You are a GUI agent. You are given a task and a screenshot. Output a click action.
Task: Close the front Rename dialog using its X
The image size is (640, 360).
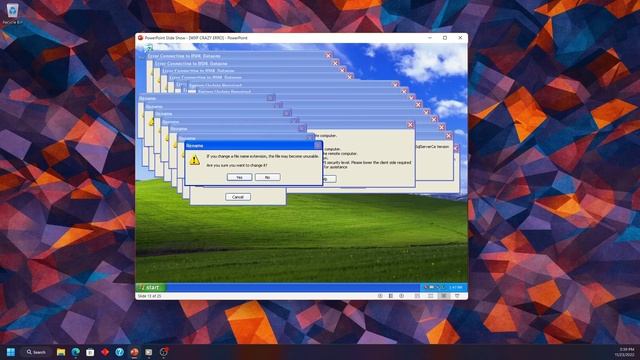point(318,145)
